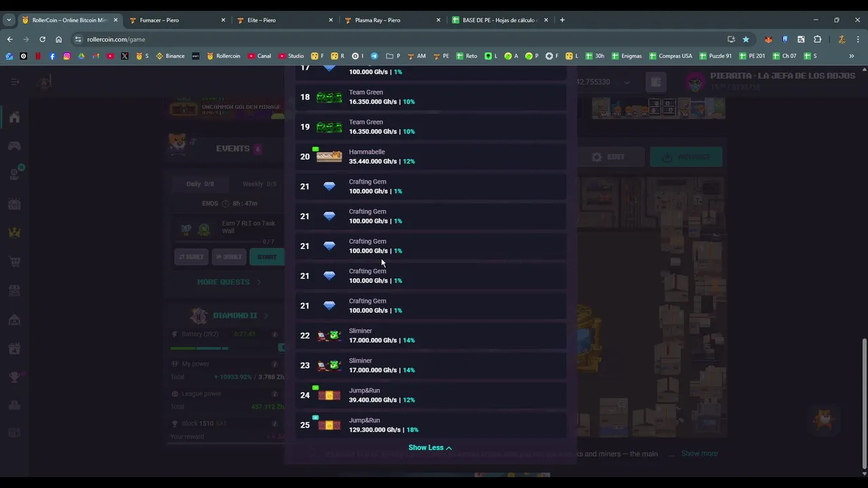Open YouTube Studio bookmark
The width and height of the screenshot is (868, 488).
coord(291,56)
